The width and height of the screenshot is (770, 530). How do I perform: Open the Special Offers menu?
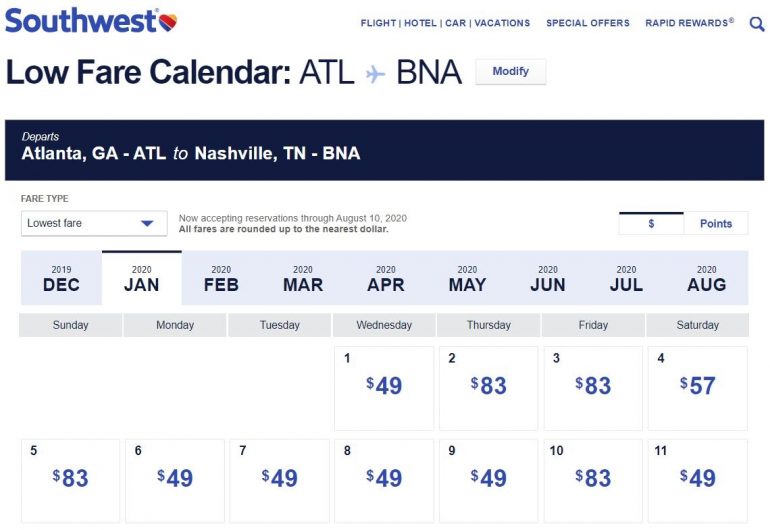click(588, 23)
